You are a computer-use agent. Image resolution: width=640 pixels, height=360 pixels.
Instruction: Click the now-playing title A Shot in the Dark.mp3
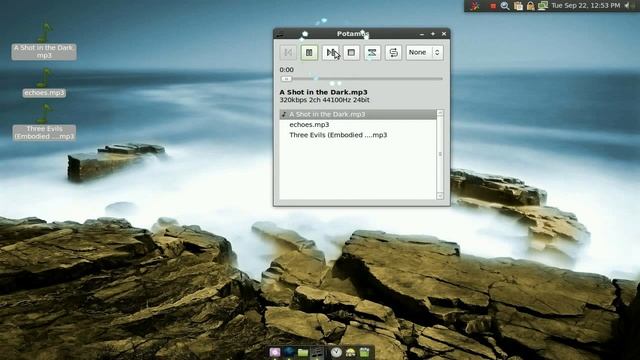pos(323,92)
